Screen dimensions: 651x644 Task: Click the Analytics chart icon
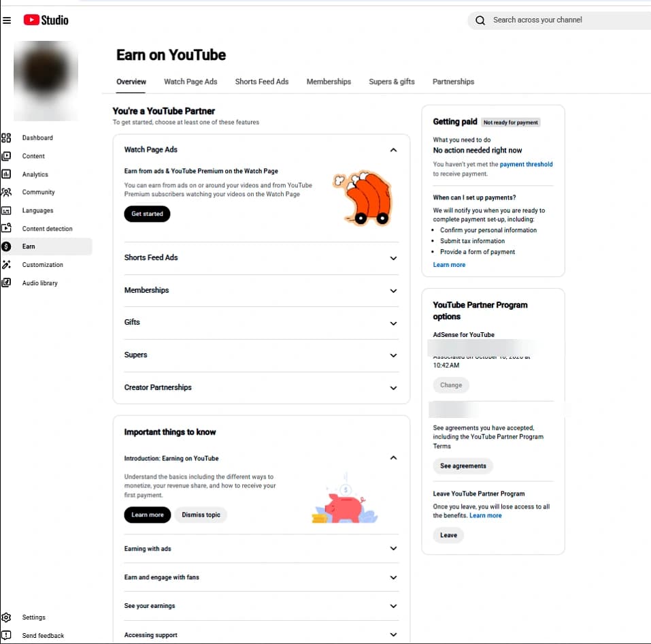click(x=6, y=174)
